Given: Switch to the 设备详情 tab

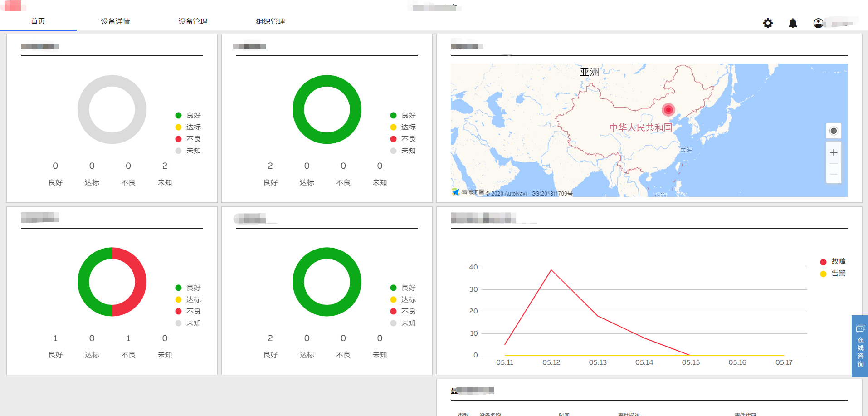Looking at the screenshot, I should coord(115,21).
